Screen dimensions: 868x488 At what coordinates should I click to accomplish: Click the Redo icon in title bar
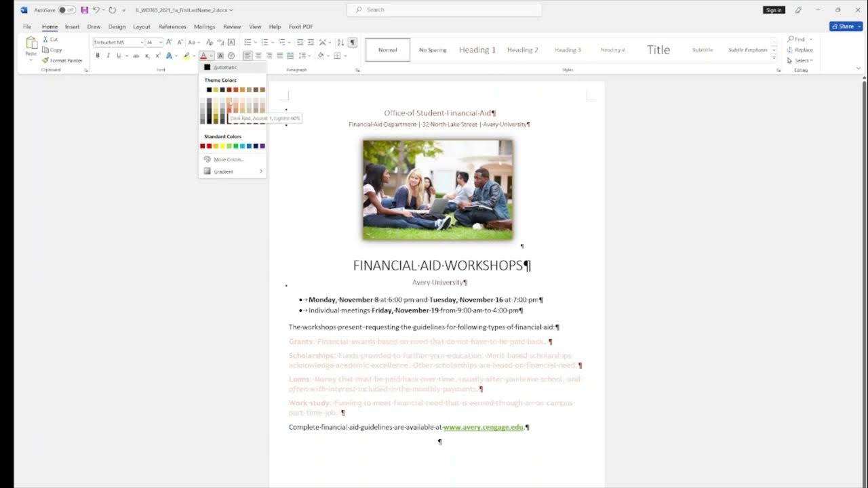[112, 9]
